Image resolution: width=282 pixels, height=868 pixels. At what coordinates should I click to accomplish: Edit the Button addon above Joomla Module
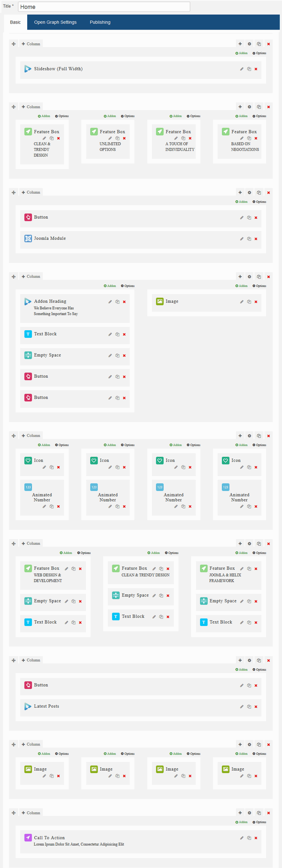pos(242,218)
